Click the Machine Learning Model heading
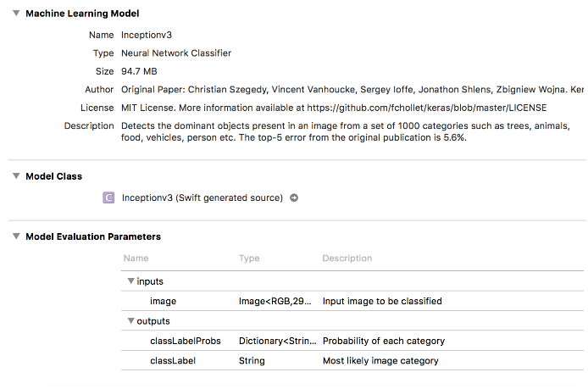 coord(82,14)
